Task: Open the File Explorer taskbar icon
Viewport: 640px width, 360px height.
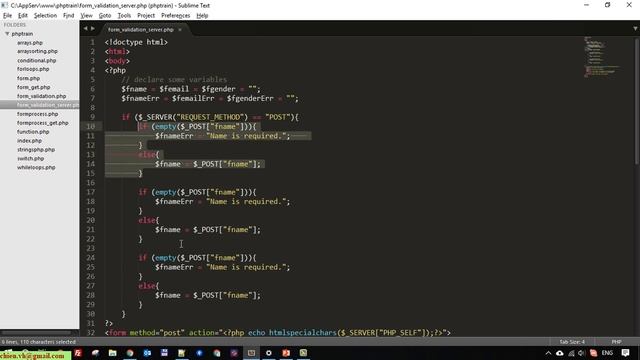Action: 113,353
